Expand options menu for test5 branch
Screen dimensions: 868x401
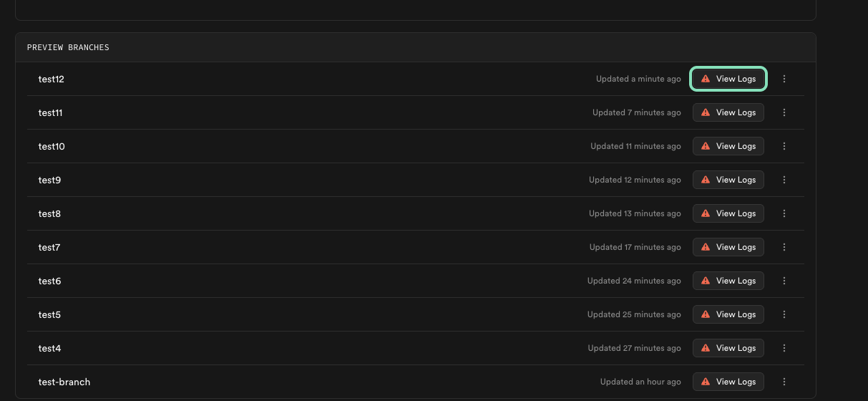(784, 314)
